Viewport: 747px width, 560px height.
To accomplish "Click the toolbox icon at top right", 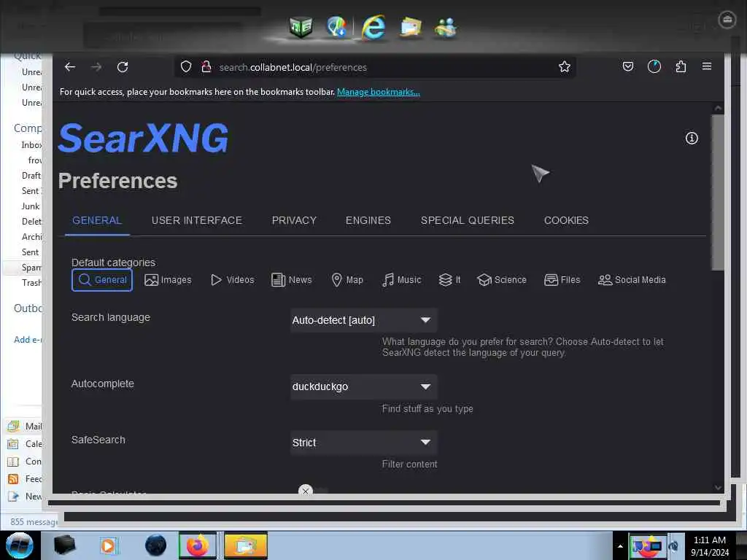I will click(727, 20).
